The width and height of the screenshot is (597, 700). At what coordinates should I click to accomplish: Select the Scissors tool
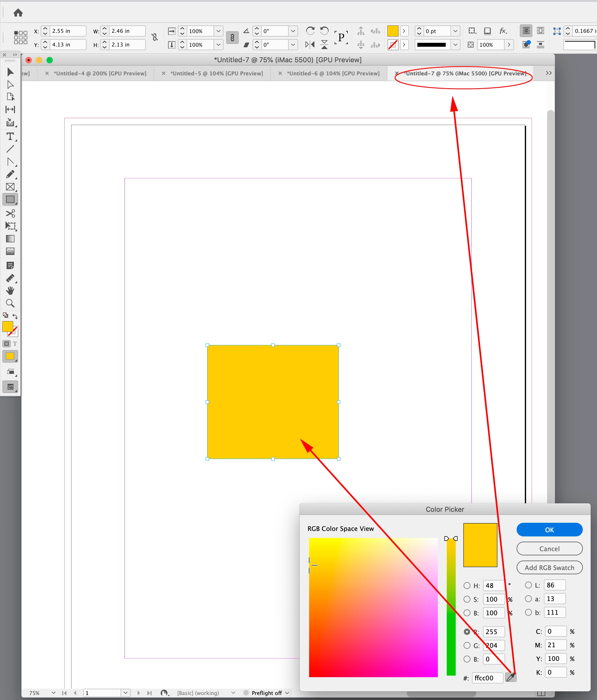point(10,213)
